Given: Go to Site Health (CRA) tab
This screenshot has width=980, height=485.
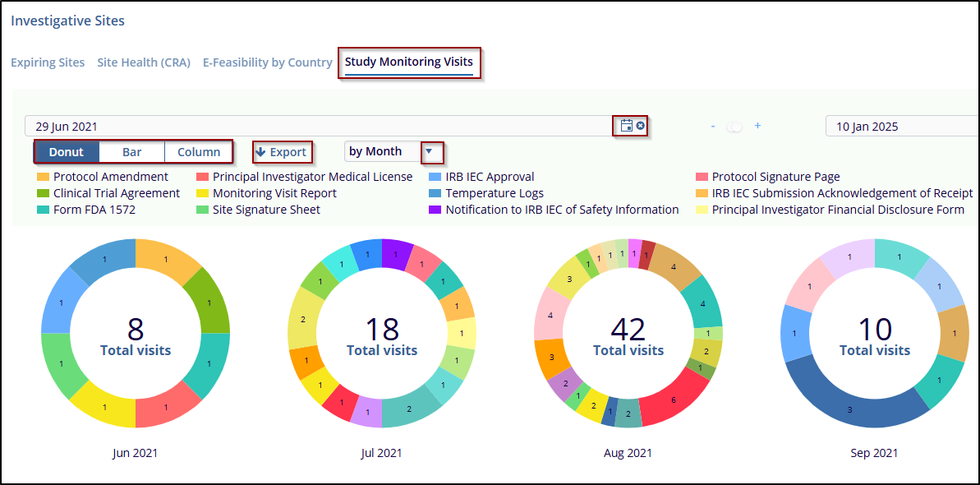Looking at the screenshot, I should pyautogui.click(x=144, y=62).
